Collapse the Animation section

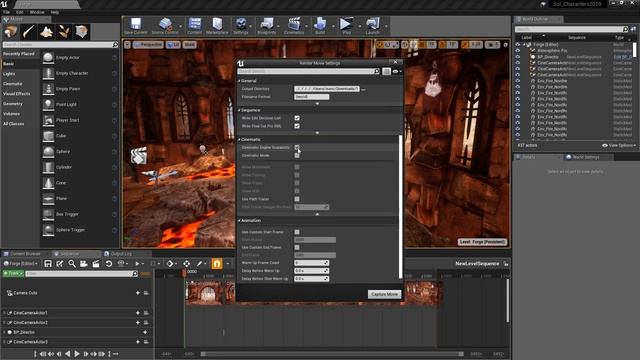pos(239,220)
